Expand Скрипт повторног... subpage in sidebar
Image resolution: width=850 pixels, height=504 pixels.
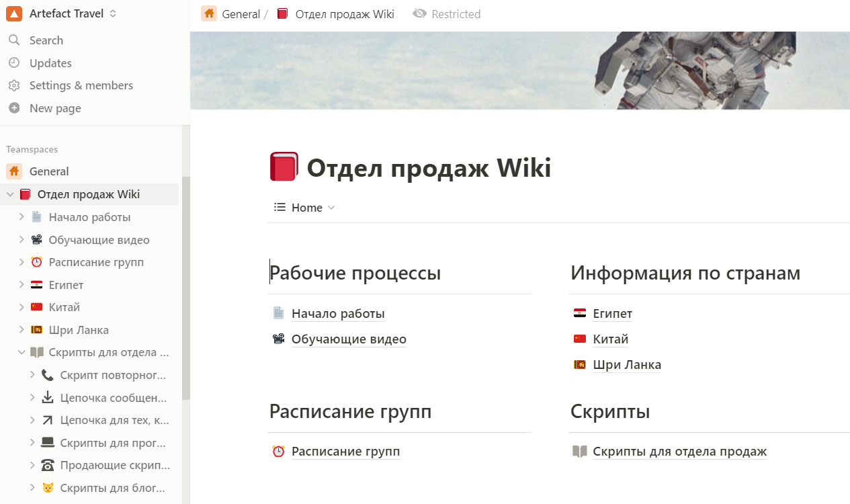click(32, 375)
